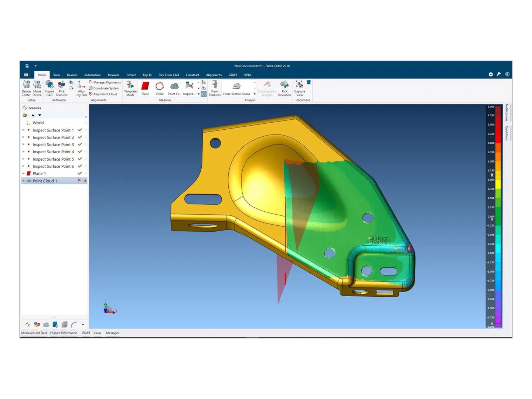Open the red curve panel icon at bottom
Screen dimensions: 532x399
[x=74, y=324]
